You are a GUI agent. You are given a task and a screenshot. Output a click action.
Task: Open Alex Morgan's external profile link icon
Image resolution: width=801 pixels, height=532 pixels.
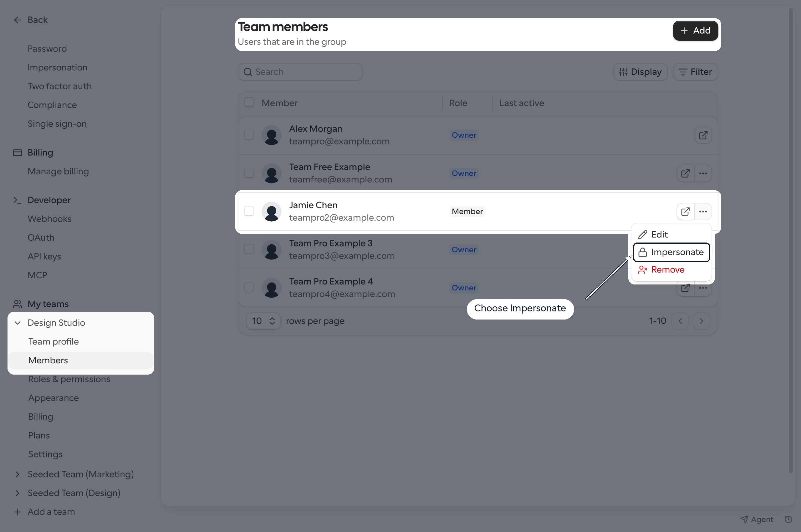click(x=703, y=135)
